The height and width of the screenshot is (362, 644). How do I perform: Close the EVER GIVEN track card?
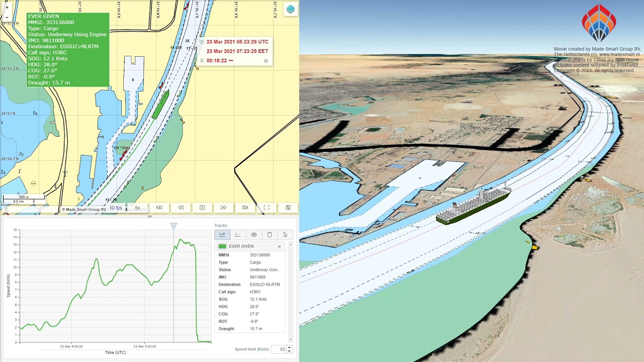[279, 246]
